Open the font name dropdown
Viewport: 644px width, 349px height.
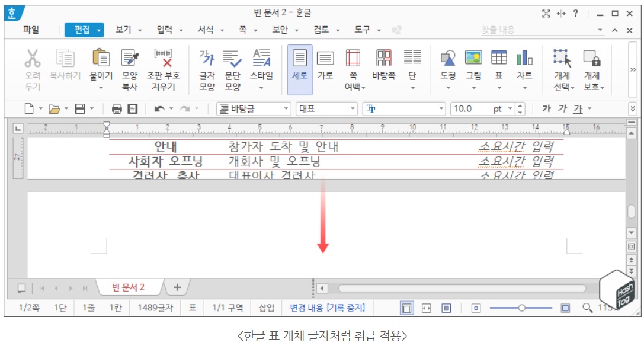[441, 109]
